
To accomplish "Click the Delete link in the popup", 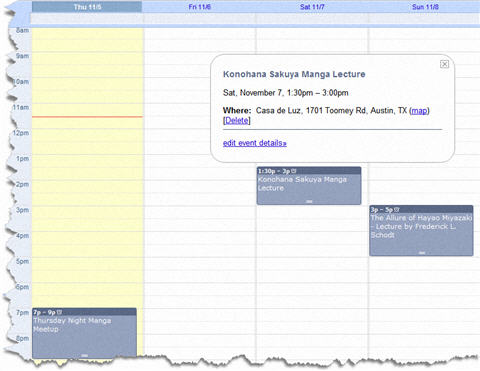I will click(x=237, y=121).
